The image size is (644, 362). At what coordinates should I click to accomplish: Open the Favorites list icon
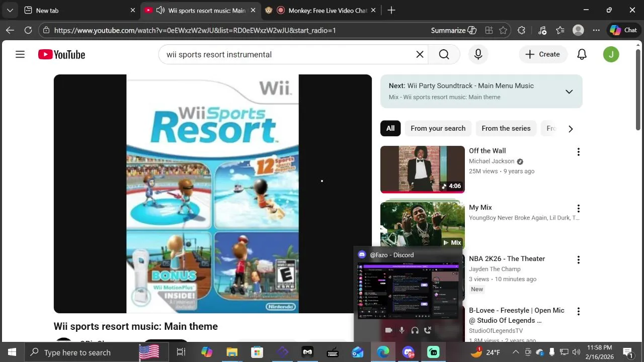560,30
